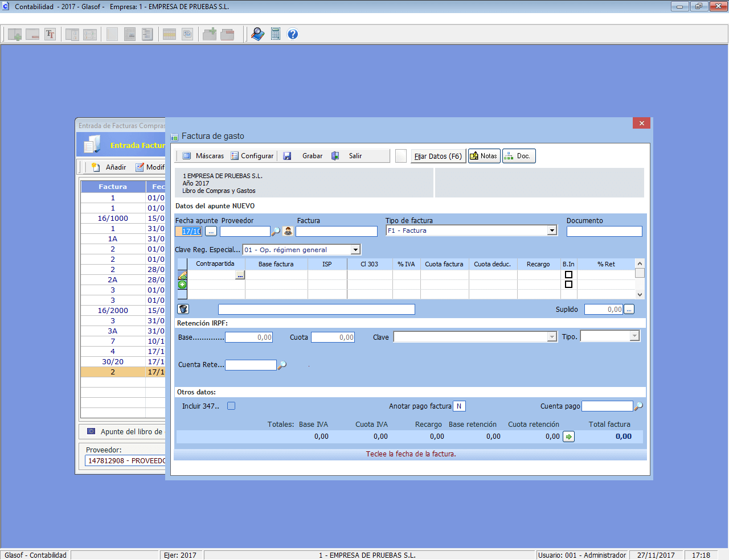The image size is (729, 560).
Task: Click the search book icon in main toolbar
Action: pos(257,34)
